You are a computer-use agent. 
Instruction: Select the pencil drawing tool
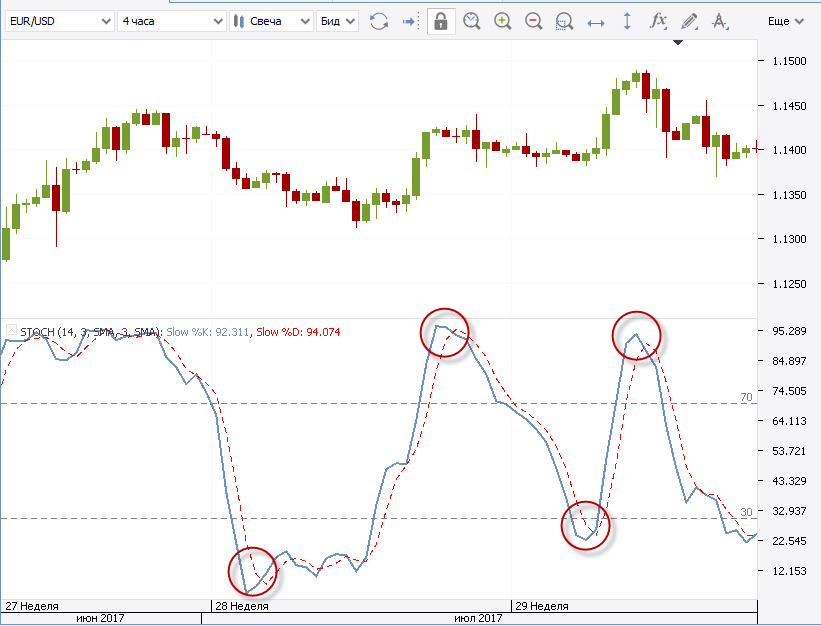click(x=688, y=21)
